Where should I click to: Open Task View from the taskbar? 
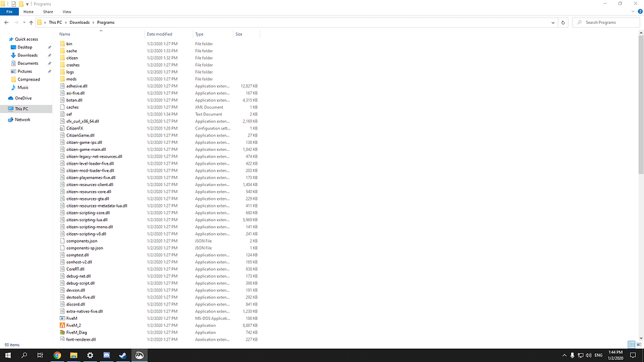[40, 355]
